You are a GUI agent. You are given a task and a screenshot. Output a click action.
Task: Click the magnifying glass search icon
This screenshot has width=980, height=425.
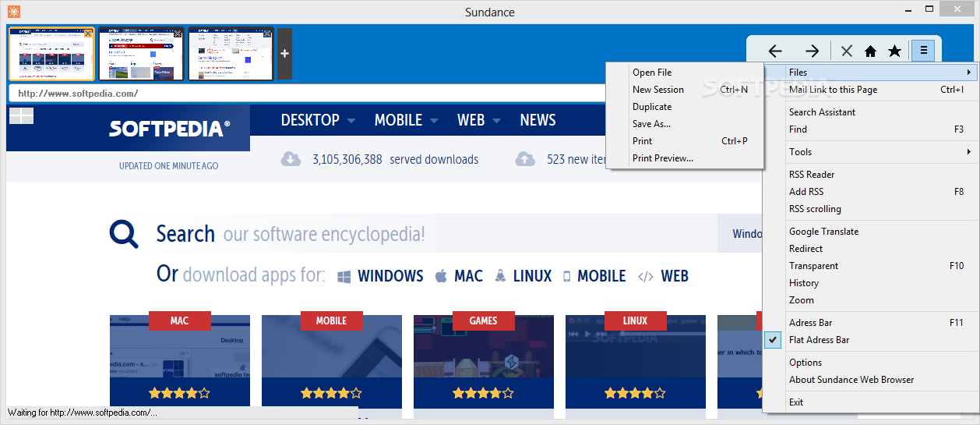(x=124, y=233)
